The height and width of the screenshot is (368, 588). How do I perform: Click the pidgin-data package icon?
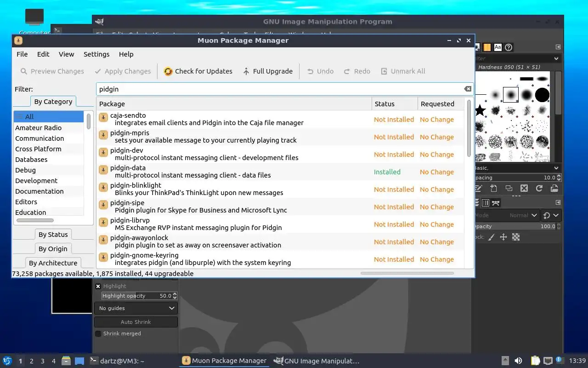[103, 170]
